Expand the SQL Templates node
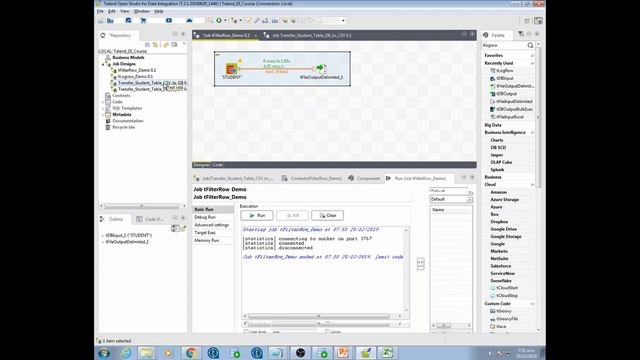640x360 pixels. (103, 108)
